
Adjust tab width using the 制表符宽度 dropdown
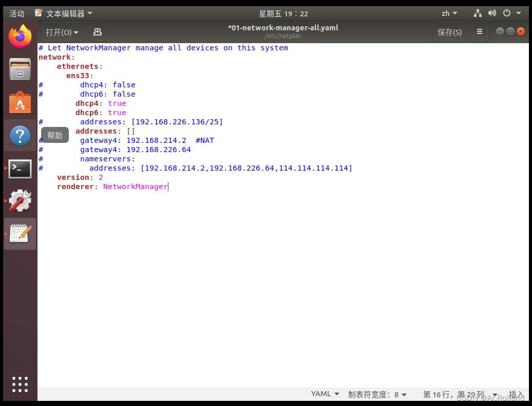coord(377,394)
